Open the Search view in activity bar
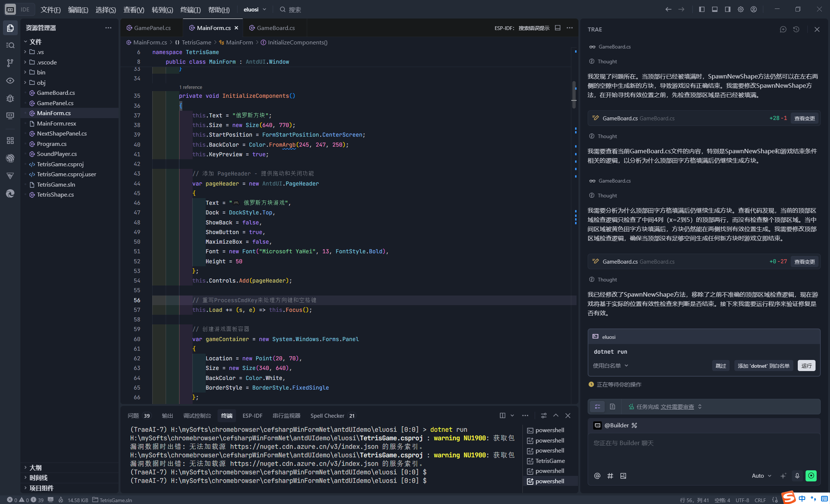This screenshot has width=830, height=504. click(x=10, y=45)
